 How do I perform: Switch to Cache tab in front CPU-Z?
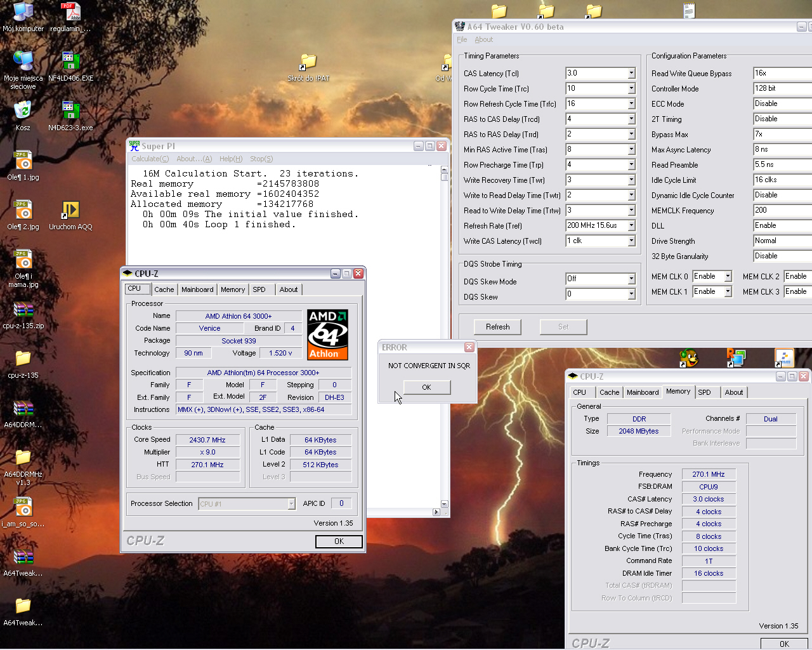click(164, 289)
